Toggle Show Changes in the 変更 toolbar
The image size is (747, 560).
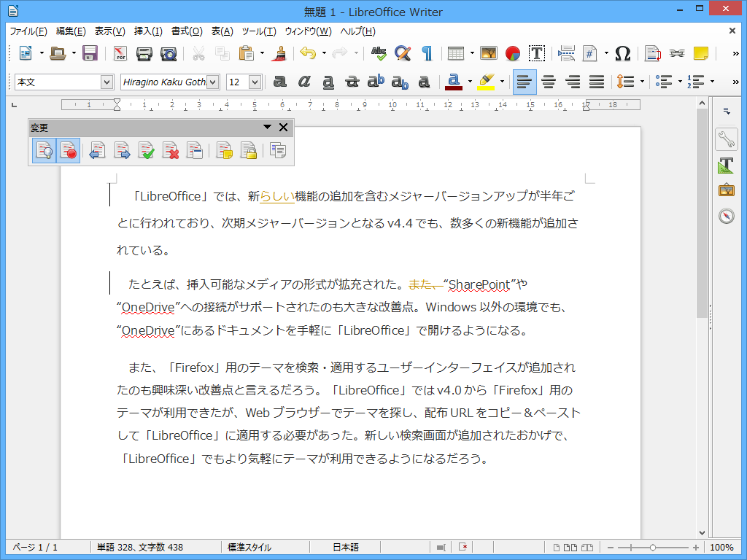point(44,150)
